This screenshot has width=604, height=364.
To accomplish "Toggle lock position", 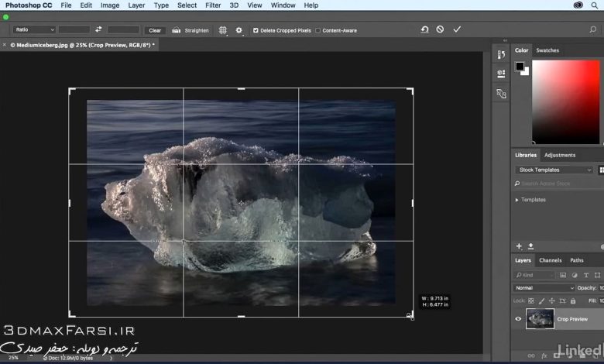I will [x=552, y=300].
